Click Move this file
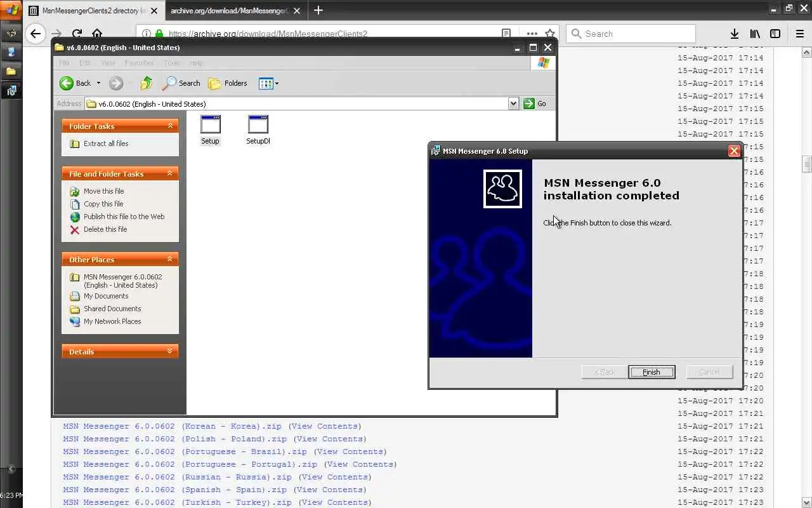812x508 pixels. tap(97, 191)
